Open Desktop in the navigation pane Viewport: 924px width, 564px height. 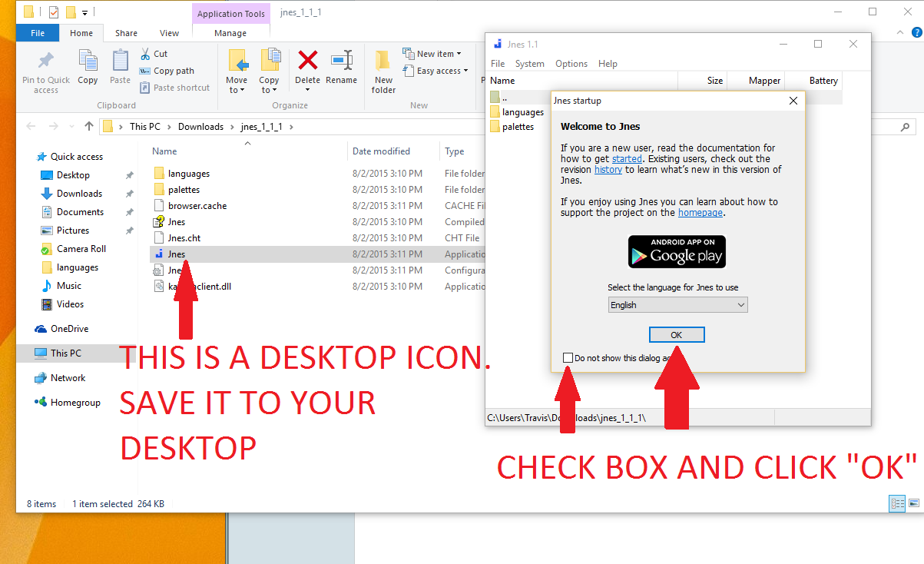(73, 175)
